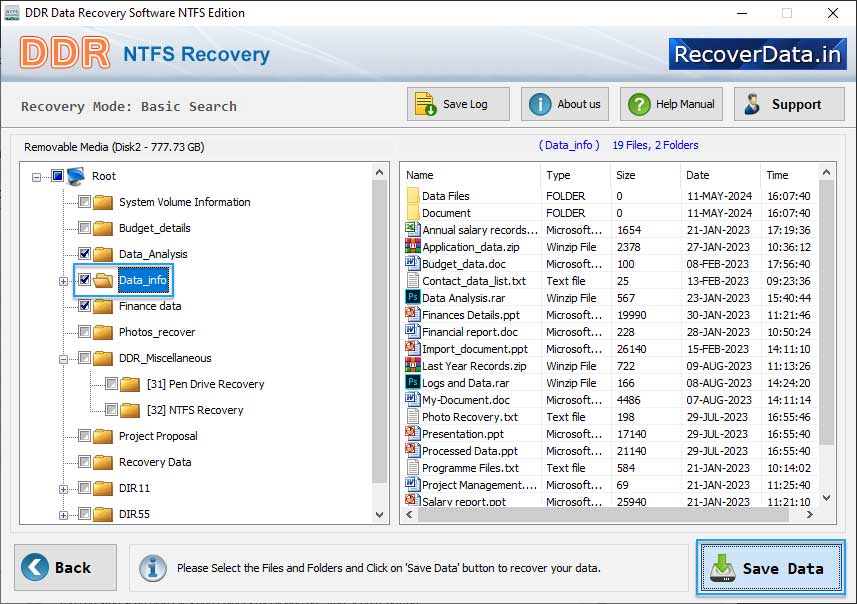Image resolution: width=857 pixels, height=604 pixels.
Task: Open the About us dialog
Action: click(x=565, y=104)
